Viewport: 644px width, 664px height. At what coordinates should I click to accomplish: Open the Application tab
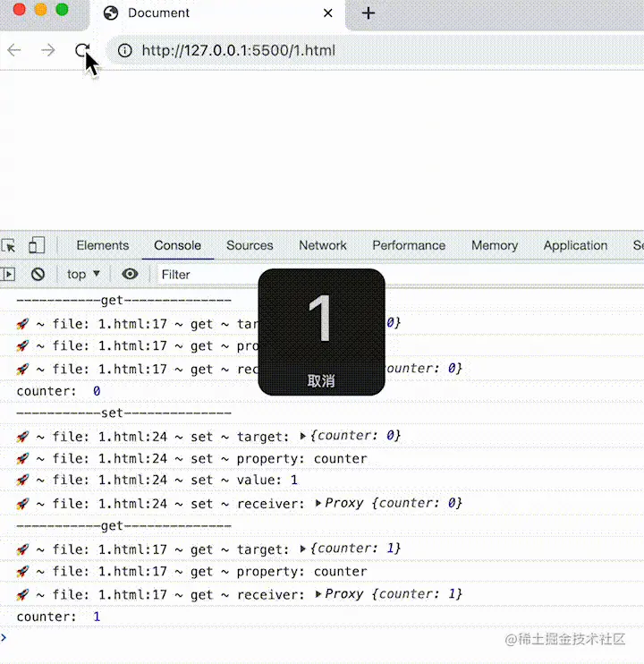pyautogui.click(x=575, y=245)
